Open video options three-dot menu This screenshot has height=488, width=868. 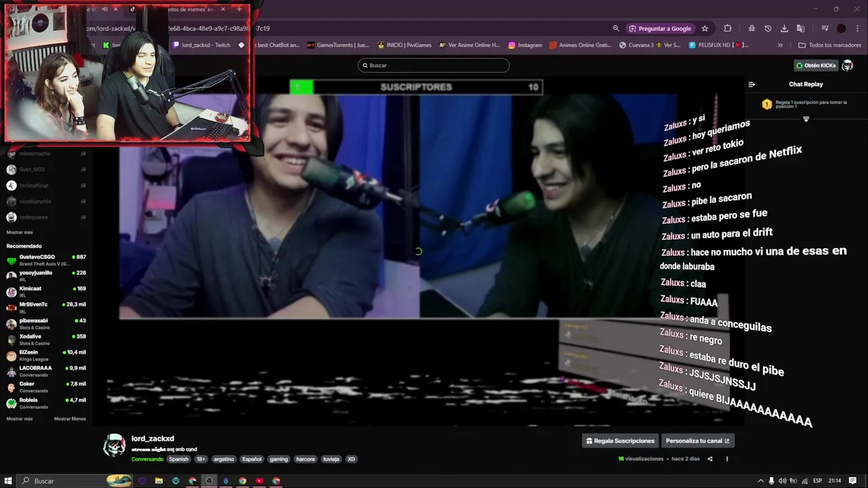click(727, 459)
